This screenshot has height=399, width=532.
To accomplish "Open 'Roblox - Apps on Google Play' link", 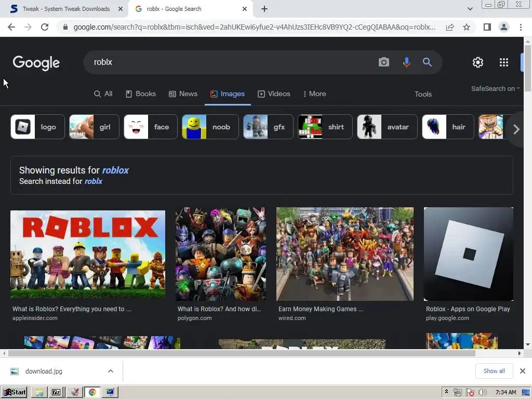I will pyautogui.click(x=468, y=309).
